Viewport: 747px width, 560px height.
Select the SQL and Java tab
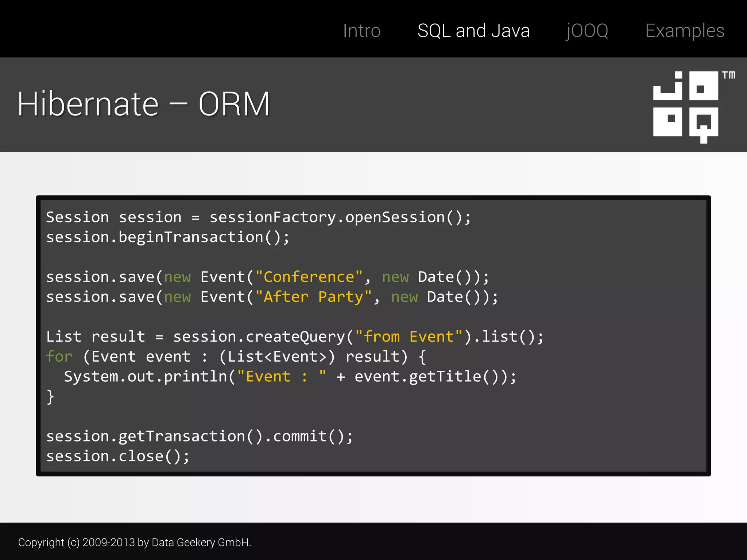point(473,31)
